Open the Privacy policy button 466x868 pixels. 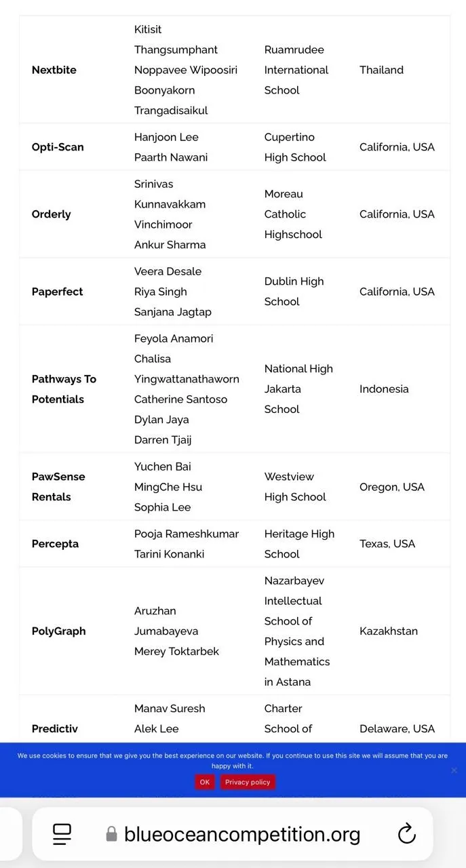[248, 782]
